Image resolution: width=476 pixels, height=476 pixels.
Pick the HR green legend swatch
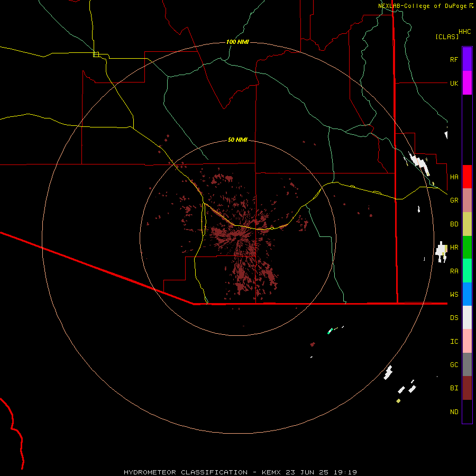[467, 248]
